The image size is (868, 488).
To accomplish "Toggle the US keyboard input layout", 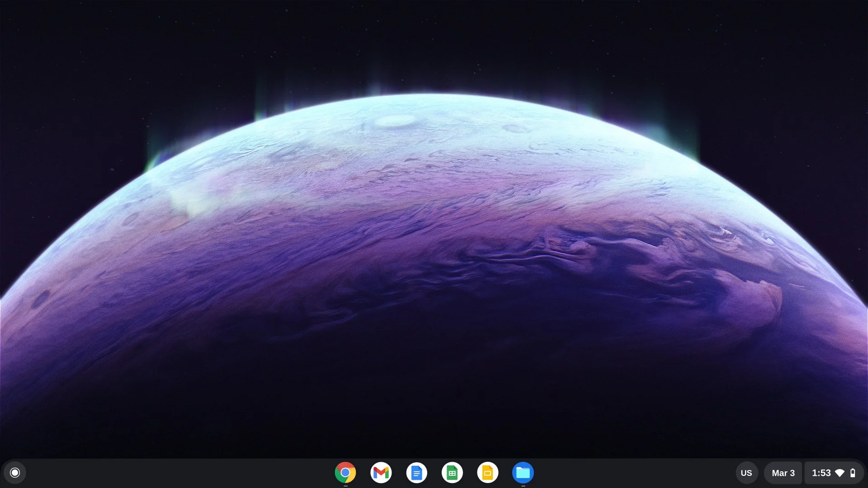I will 747,473.
